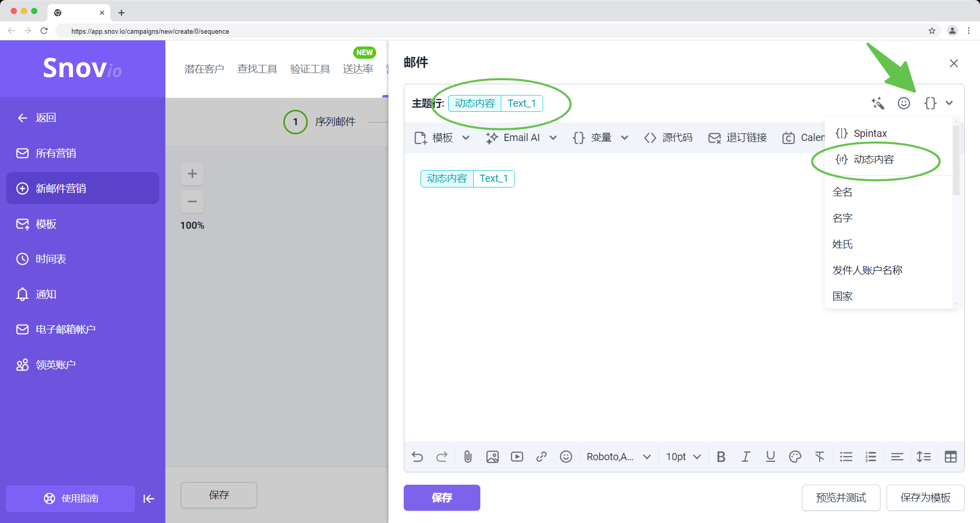Click the Calendar toolbar item
980x523 pixels.
(803, 138)
